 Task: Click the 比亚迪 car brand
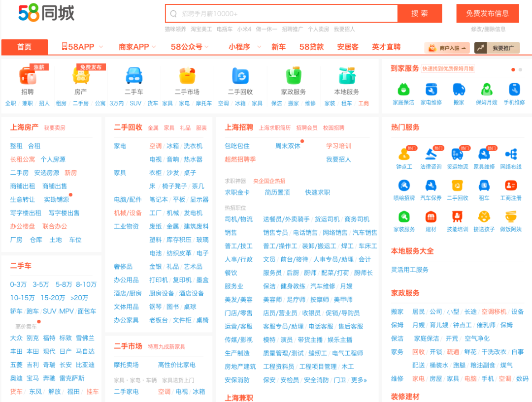(85, 365)
